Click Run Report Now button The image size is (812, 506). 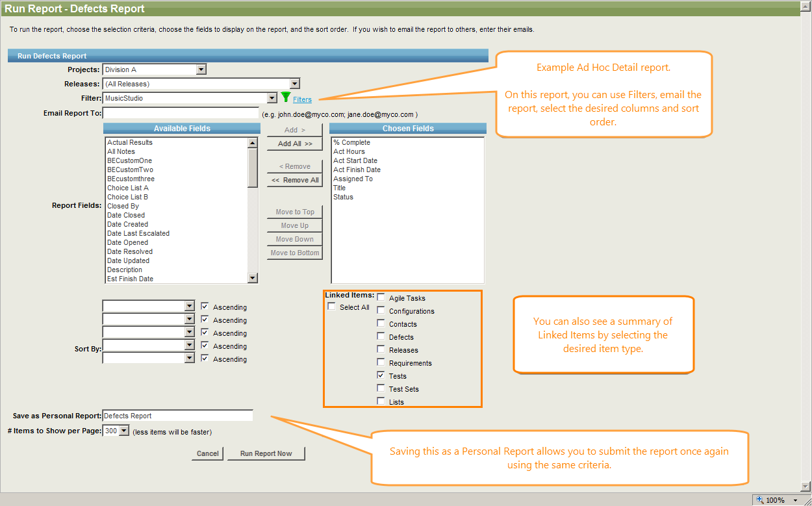[x=266, y=453]
